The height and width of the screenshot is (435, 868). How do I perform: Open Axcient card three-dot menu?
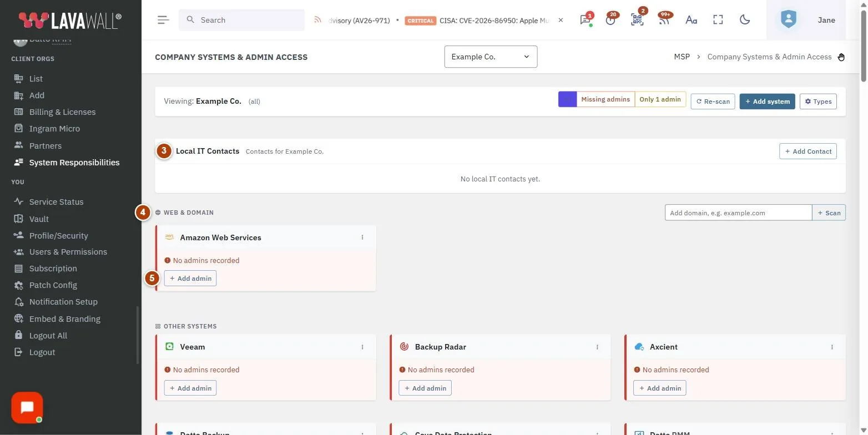832,347
